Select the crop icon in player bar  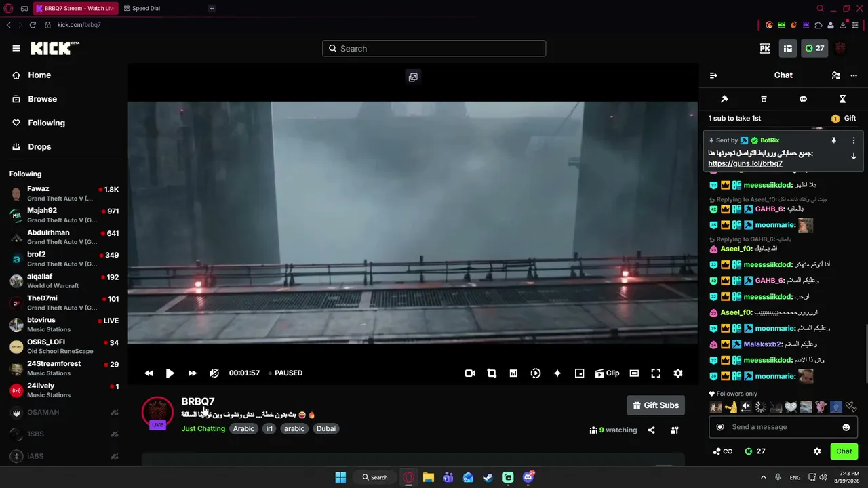(492, 373)
